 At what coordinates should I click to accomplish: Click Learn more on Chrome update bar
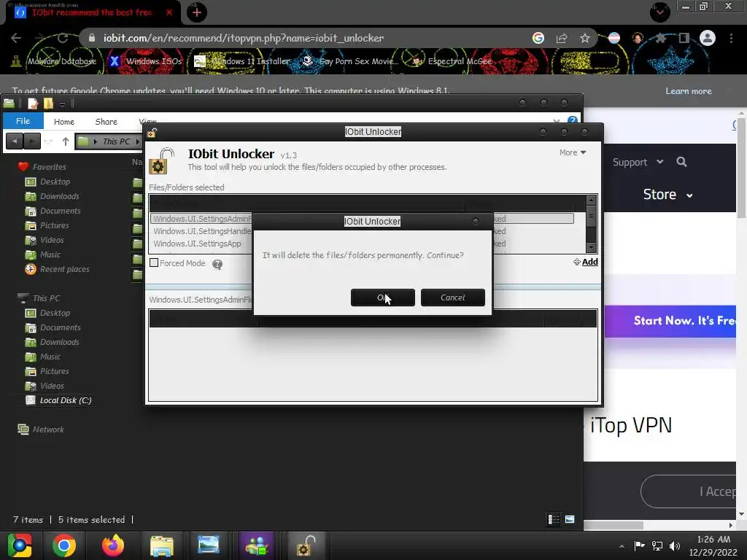pyautogui.click(x=689, y=91)
